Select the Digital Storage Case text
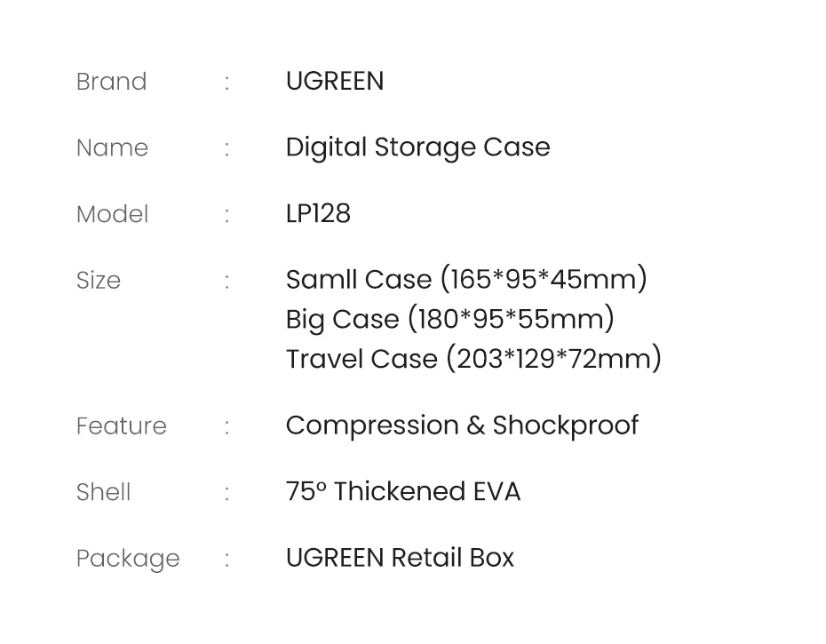The image size is (826, 644). 417,147
